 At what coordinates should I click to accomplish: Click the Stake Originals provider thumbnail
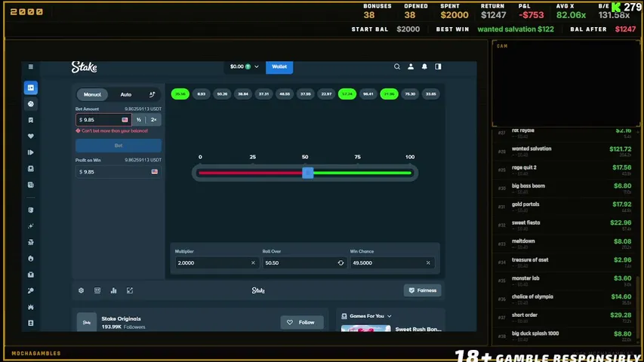(87, 322)
